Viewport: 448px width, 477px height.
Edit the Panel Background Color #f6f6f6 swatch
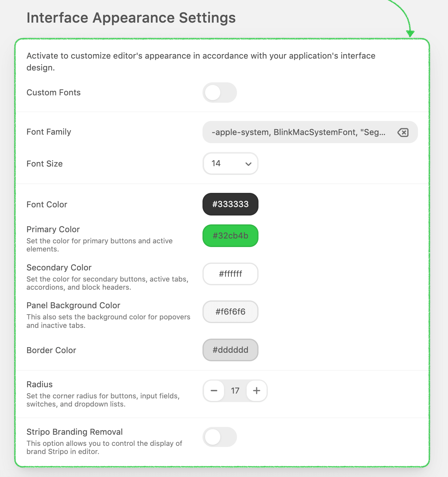coord(230,312)
